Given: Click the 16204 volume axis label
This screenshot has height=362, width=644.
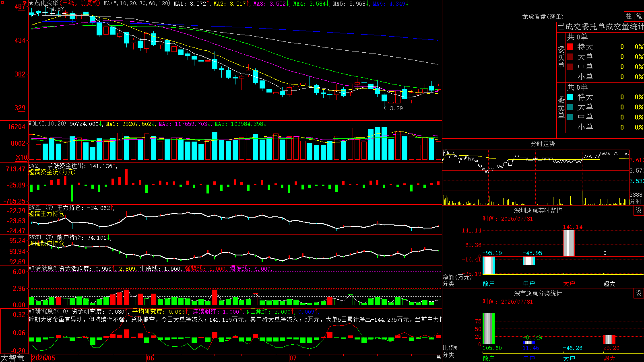Looking at the screenshot, I should click(x=17, y=127).
